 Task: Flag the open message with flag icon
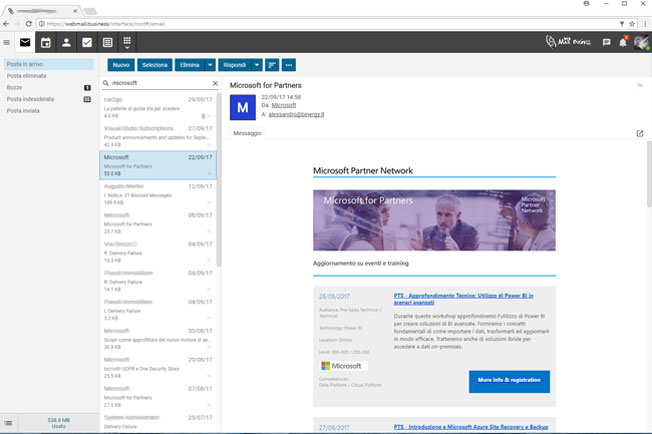point(640,86)
